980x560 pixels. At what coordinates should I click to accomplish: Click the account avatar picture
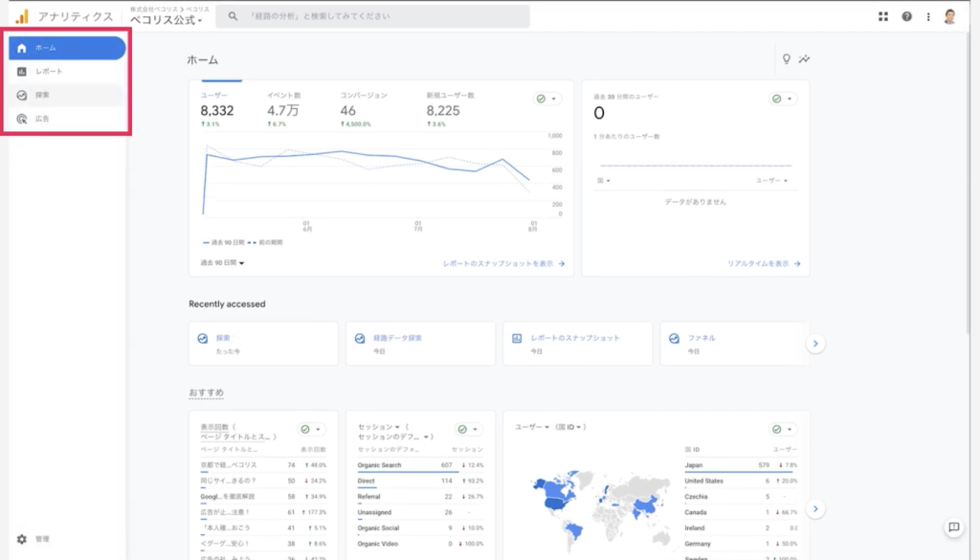click(x=950, y=17)
